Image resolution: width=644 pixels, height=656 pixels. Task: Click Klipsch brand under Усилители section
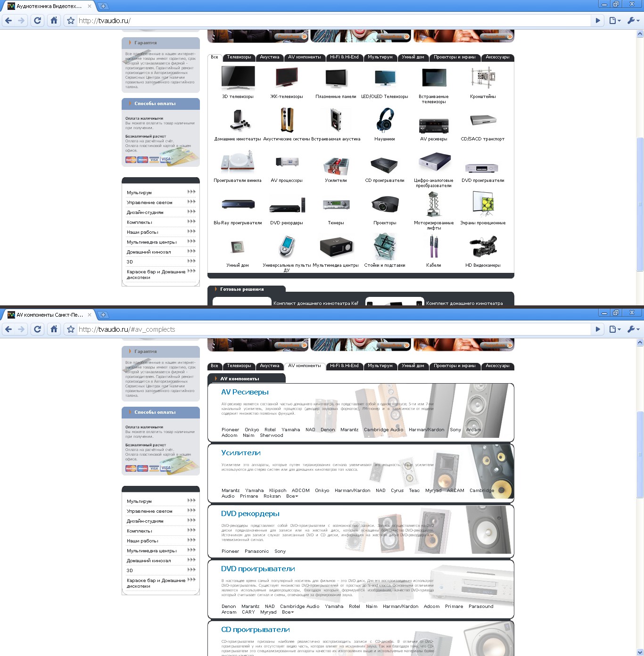(278, 491)
